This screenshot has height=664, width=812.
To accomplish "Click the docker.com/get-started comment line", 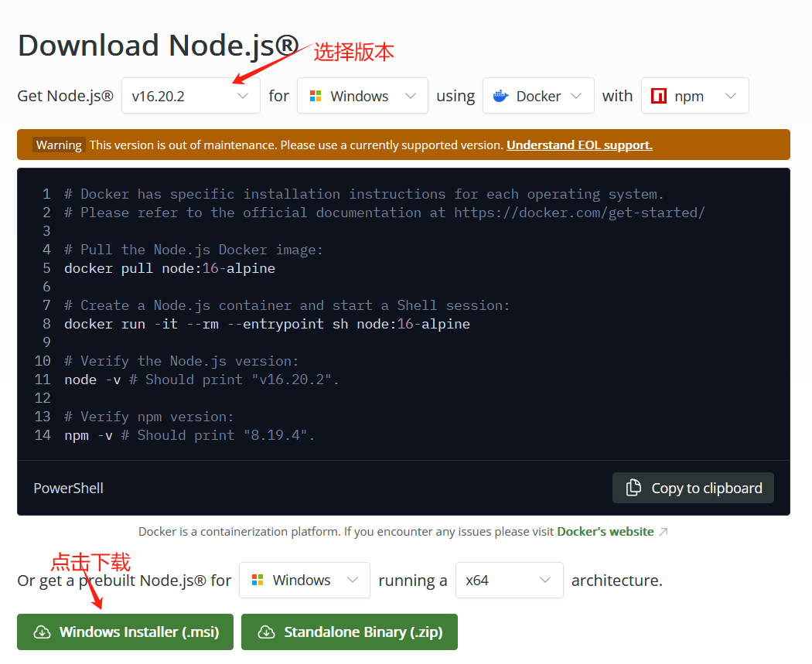I will 385,213.
